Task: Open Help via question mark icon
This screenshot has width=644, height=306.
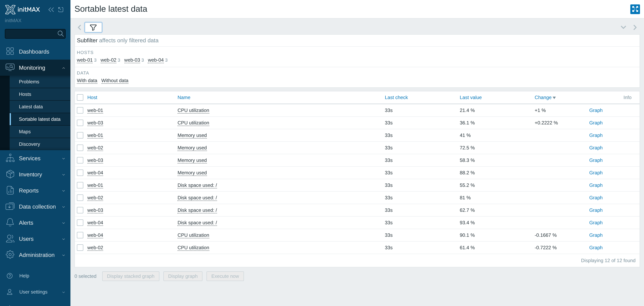Action: (10, 276)
